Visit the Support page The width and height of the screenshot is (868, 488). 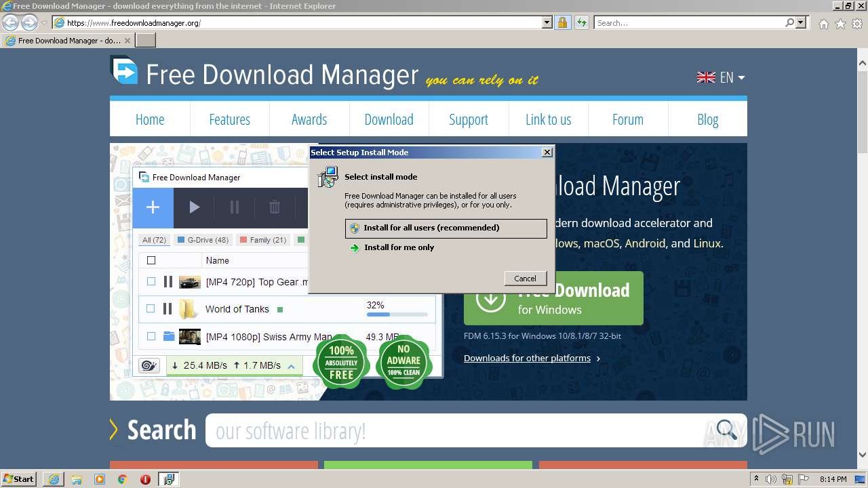[469, 119]
